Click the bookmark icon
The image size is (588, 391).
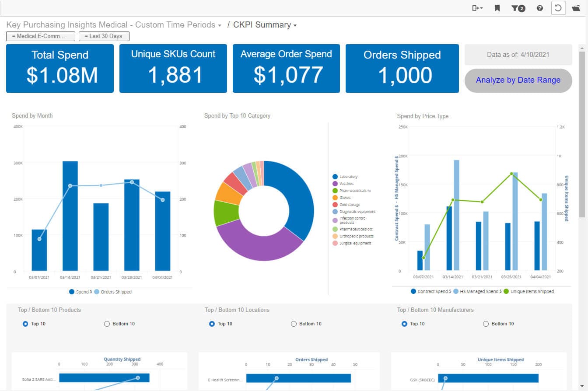point(497,8)
